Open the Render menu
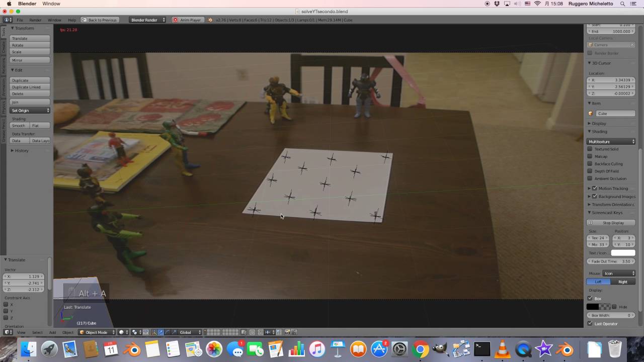 point(35,20)
